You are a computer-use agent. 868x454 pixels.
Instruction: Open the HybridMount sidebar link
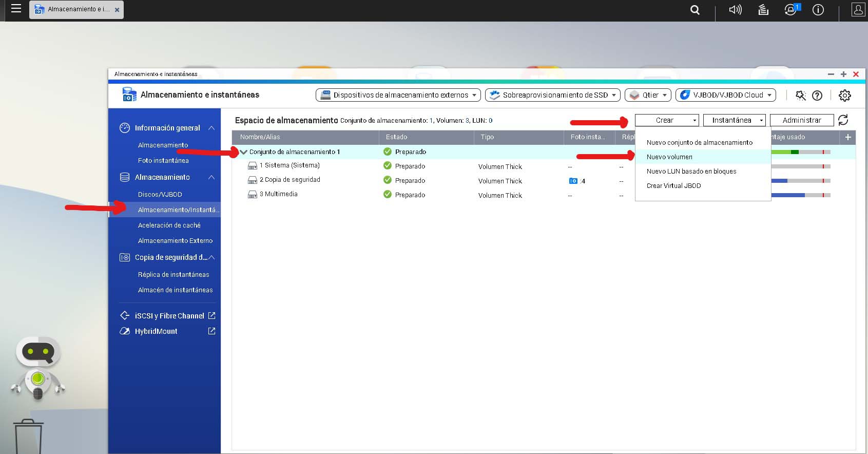(x=156, y=331)
